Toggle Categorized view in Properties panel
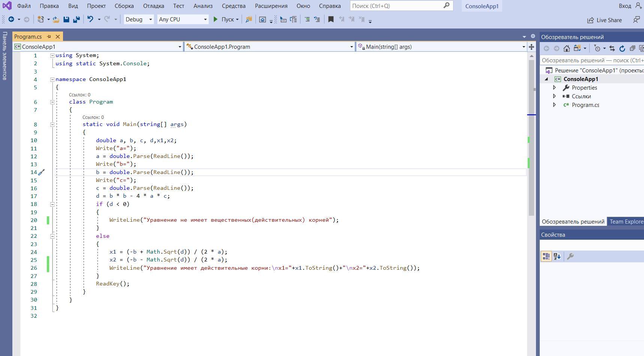 pyautogui.click(x=546, y=256)
